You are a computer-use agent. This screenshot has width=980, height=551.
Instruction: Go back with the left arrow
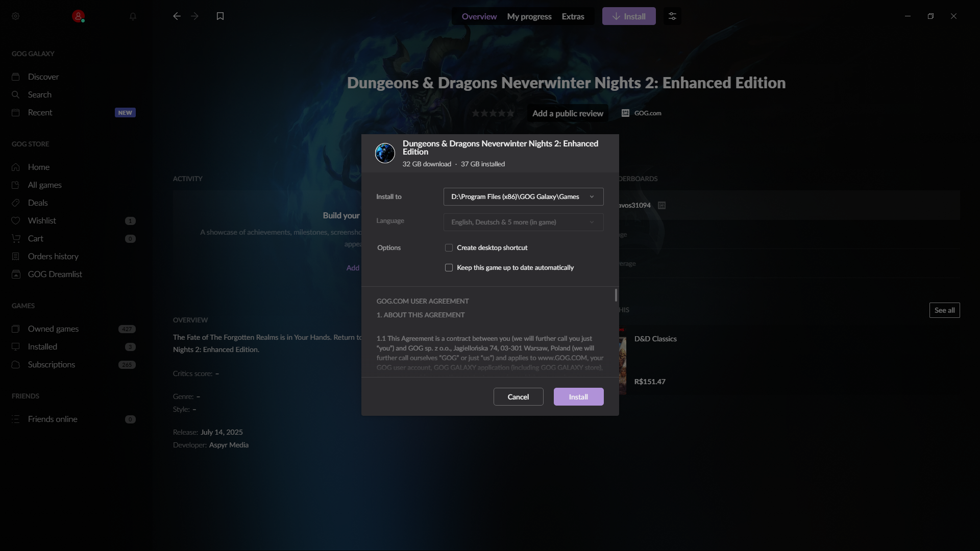click(177, 16)
